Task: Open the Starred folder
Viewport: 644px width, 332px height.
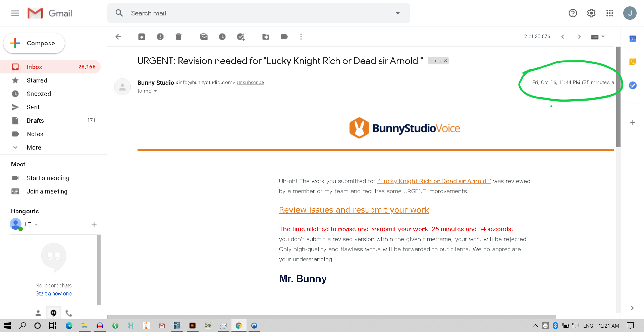Action: tap(37, 80)
